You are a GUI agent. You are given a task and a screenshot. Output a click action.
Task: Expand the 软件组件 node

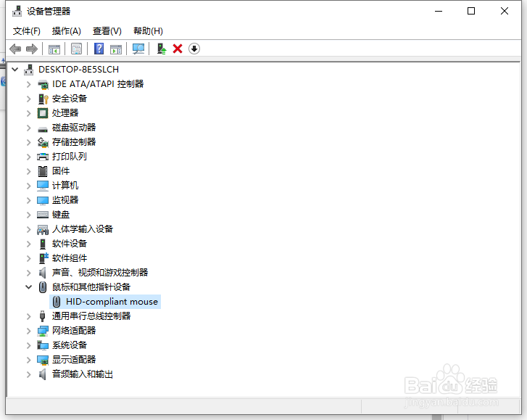(x=28, y=258)
